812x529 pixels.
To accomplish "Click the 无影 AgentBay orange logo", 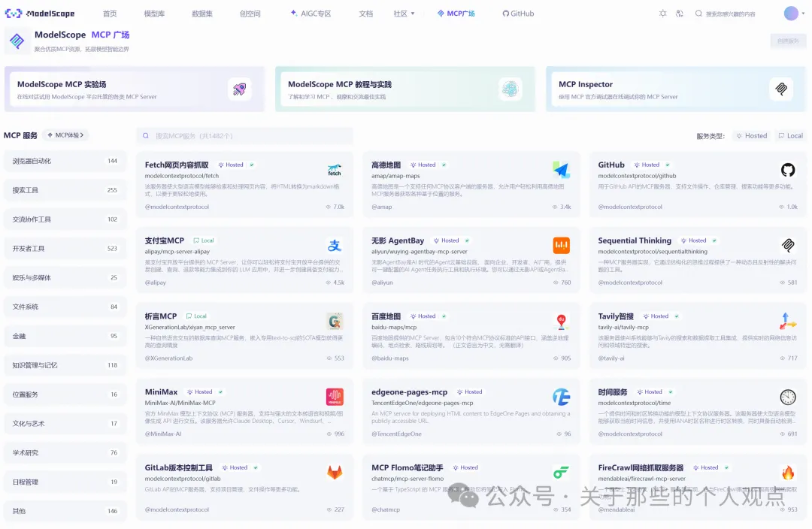I will pos(561,246).
